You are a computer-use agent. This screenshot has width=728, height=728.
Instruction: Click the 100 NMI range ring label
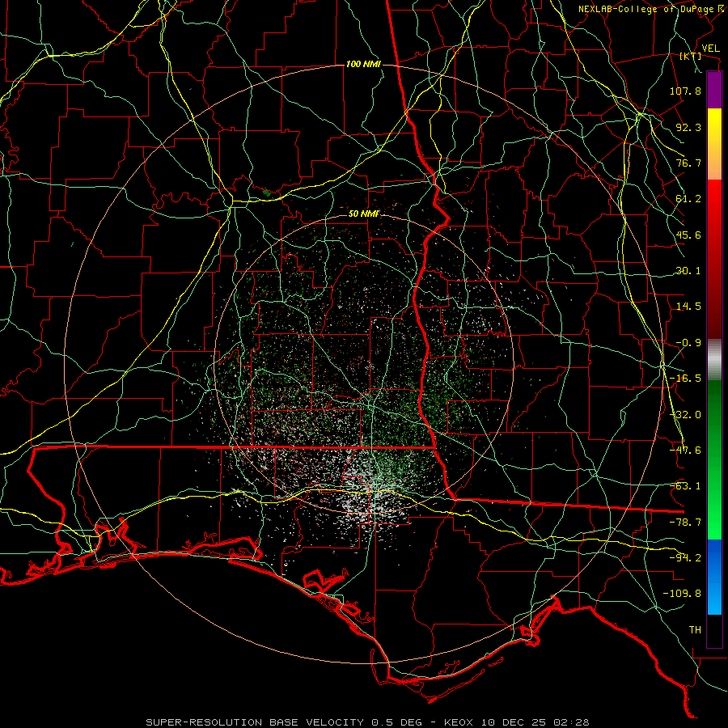tap(363, 64)
